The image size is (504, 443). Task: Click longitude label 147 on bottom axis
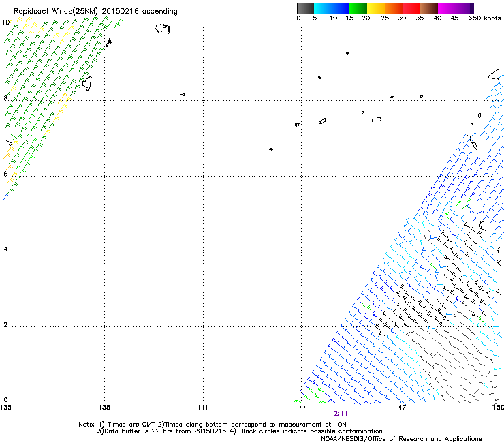coord(400,408)
